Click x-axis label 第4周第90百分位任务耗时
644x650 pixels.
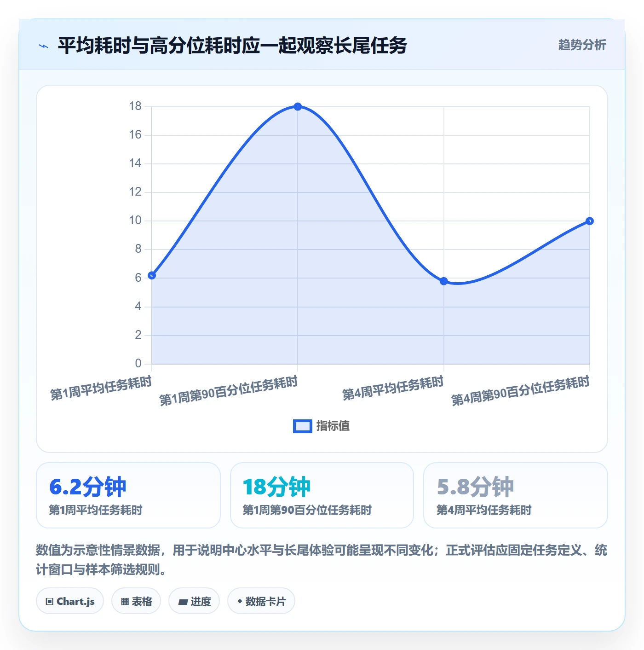point(520,391)
